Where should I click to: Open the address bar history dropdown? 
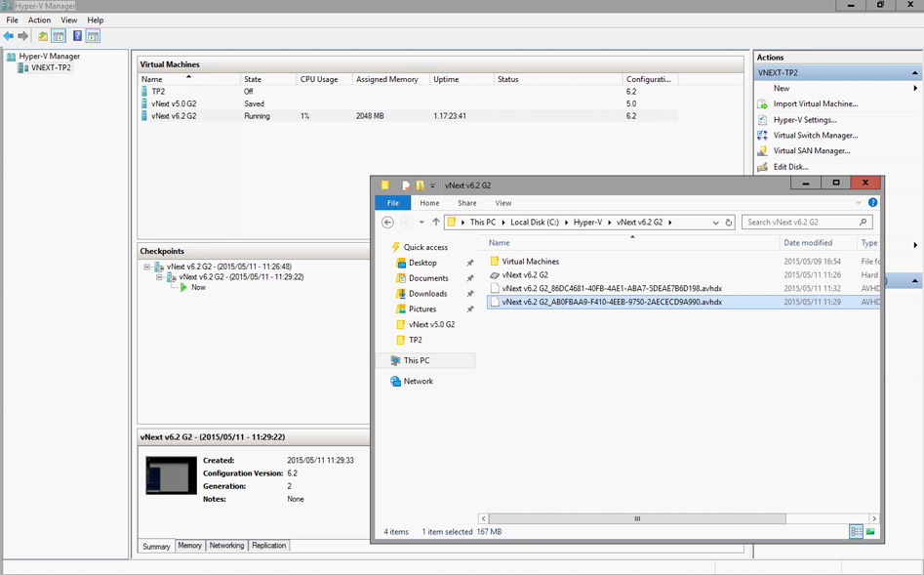(x=715, y=223)
